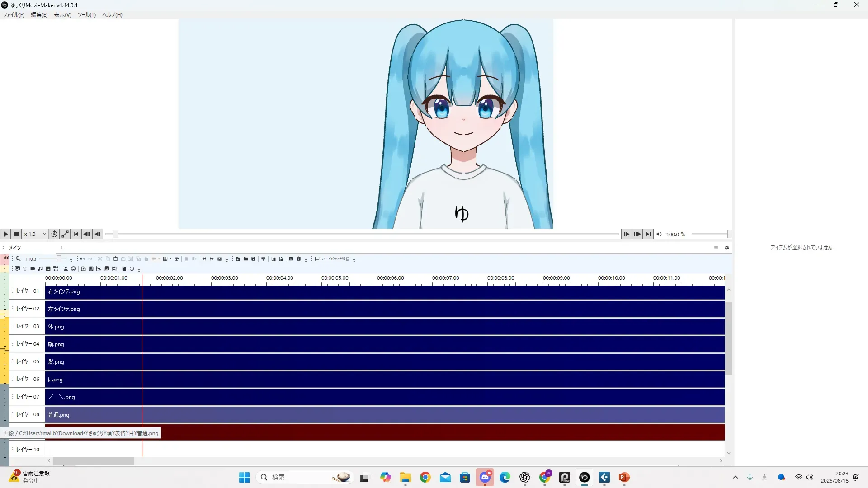This screenshot has width=868, height=488.
Task: Click the undo arrow in timeline toolbar
Action: coord(82,259)
